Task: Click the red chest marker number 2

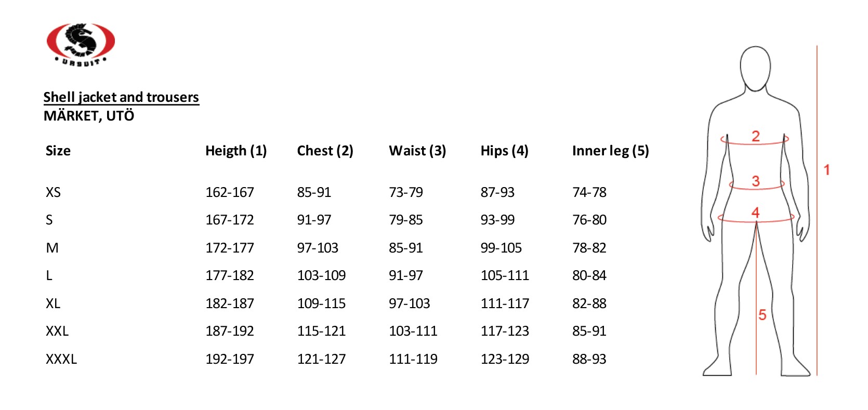Action: tap(756, 136)
